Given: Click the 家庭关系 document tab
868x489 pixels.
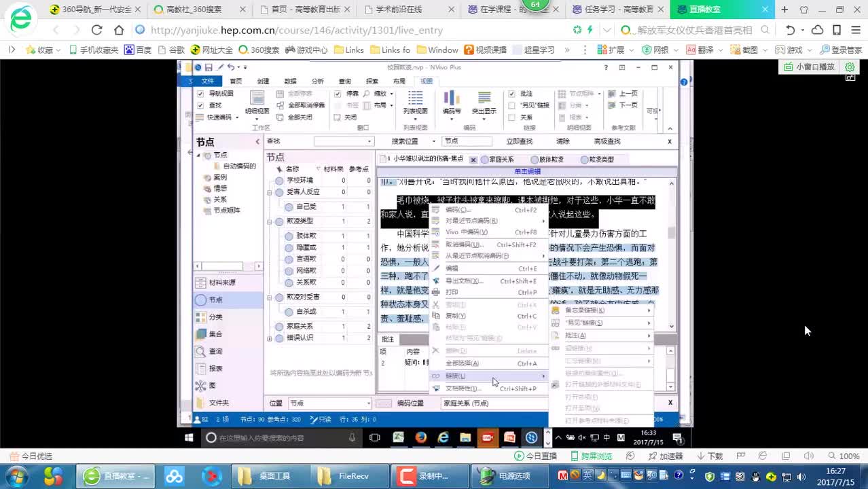Looking at the screenshot, I should (x=496, y=160).
